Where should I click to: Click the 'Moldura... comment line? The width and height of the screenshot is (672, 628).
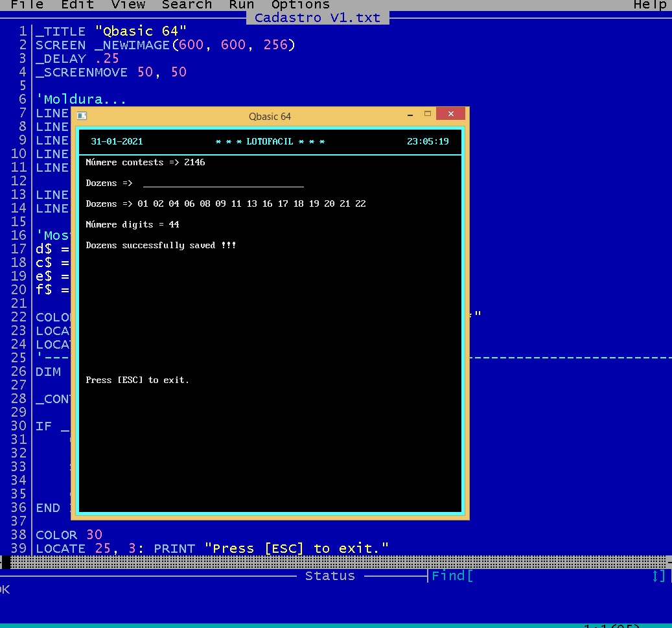tap(81, 99)
